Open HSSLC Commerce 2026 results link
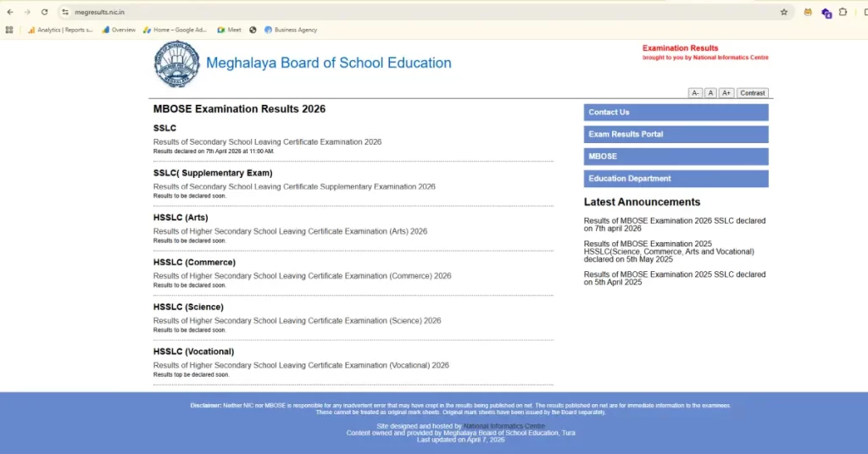 [303, 276]
